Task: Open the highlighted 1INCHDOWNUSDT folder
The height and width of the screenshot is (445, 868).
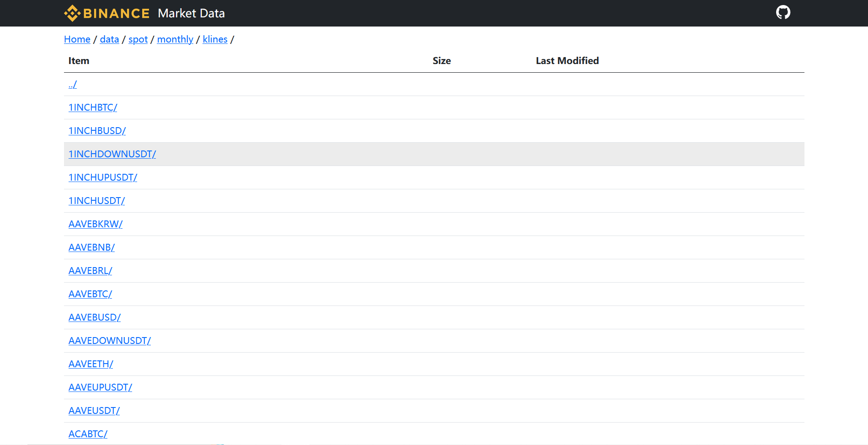Action: coord(112,154)
